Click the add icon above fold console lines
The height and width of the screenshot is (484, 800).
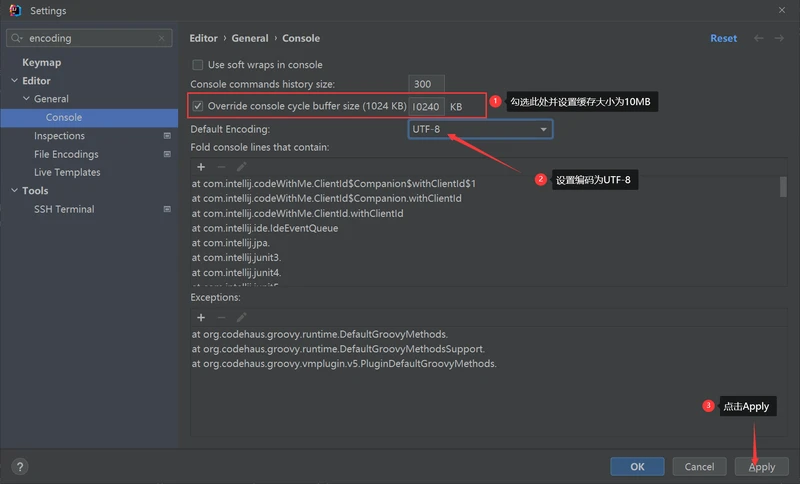coord(201,166)
